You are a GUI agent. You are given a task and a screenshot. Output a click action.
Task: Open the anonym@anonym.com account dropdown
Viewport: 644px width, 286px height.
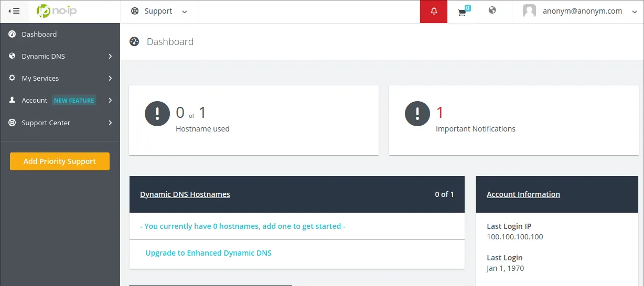point(582,11)
